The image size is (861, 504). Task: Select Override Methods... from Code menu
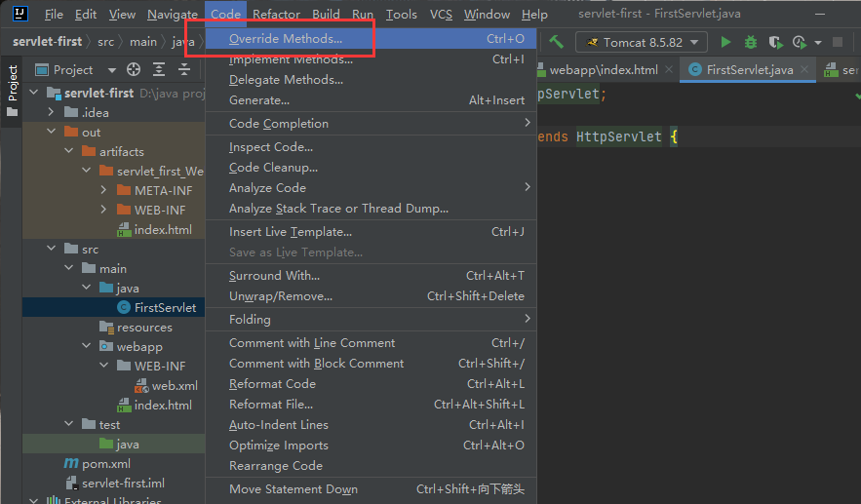285,39
